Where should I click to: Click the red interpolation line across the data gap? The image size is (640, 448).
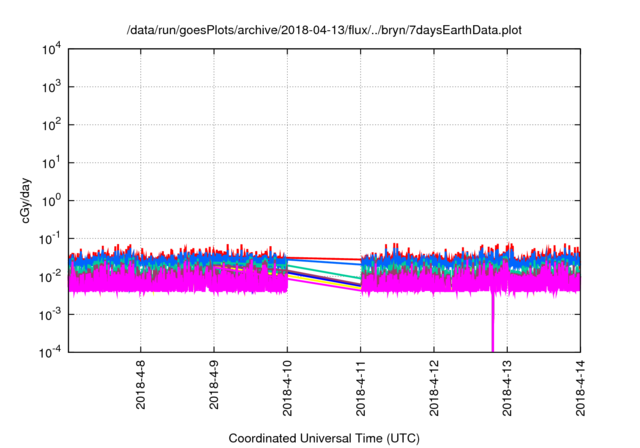(324, 259)
